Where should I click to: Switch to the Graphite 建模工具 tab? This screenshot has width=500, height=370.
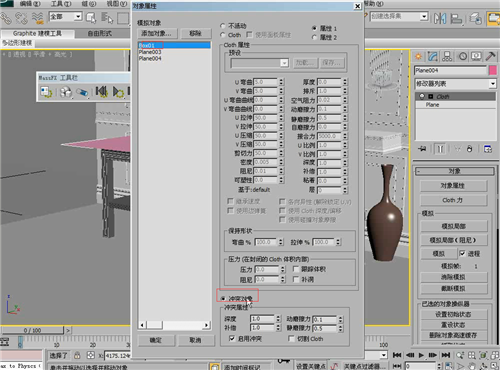tap(37, 33)
